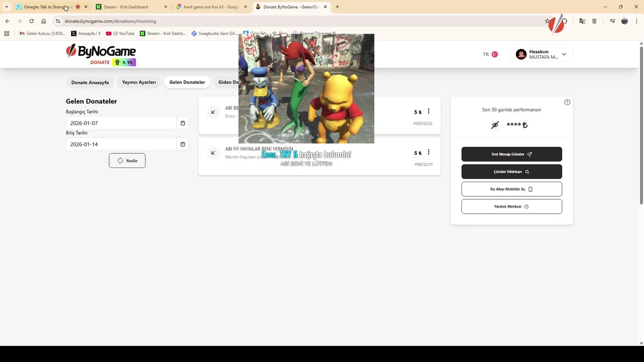Click Son 30 günlük performansın text

(512, 110)
